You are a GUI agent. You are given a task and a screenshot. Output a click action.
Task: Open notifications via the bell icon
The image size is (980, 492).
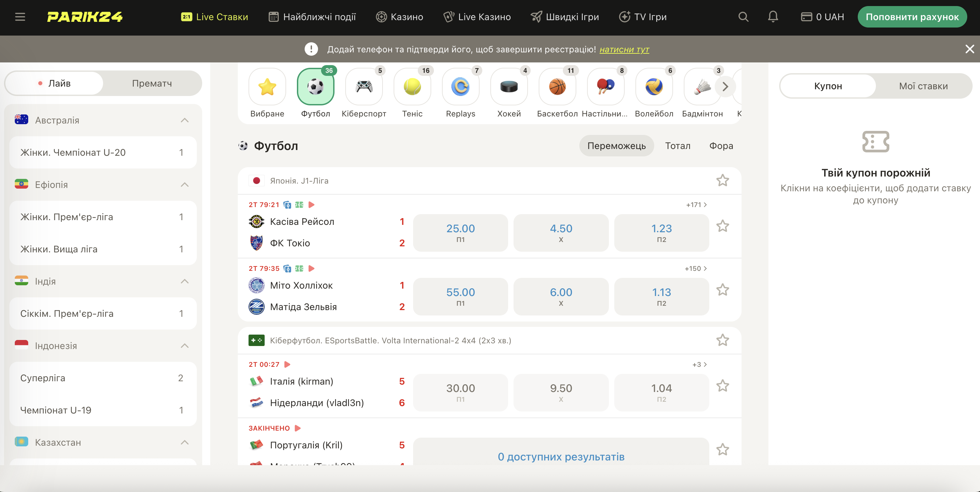coord(773,17)
